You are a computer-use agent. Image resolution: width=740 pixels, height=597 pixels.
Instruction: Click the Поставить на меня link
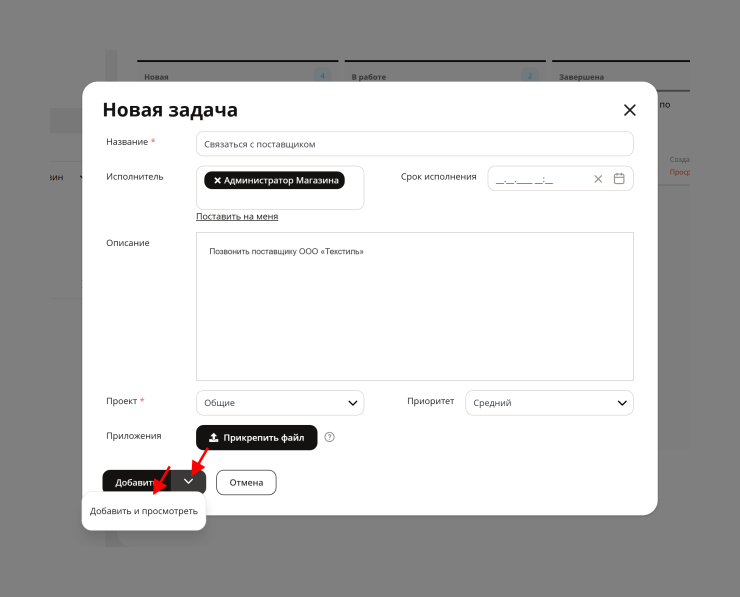click(x=237, y=216)
